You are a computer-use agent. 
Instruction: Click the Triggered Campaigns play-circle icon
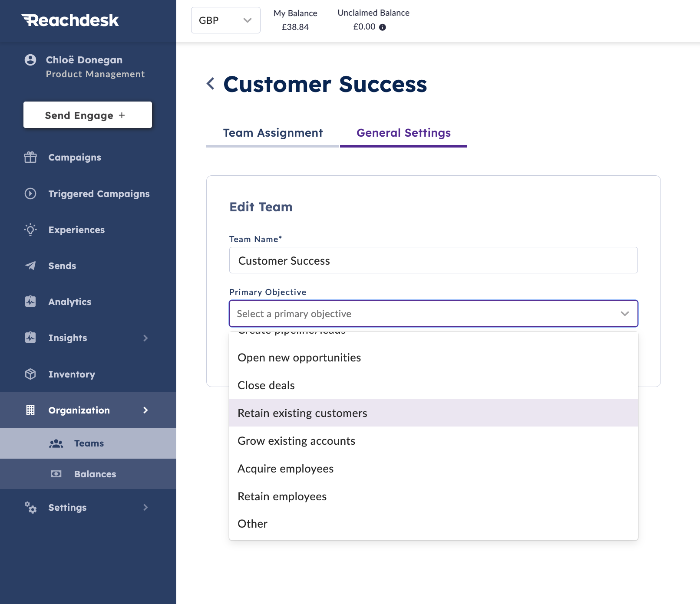pos(30,194)
